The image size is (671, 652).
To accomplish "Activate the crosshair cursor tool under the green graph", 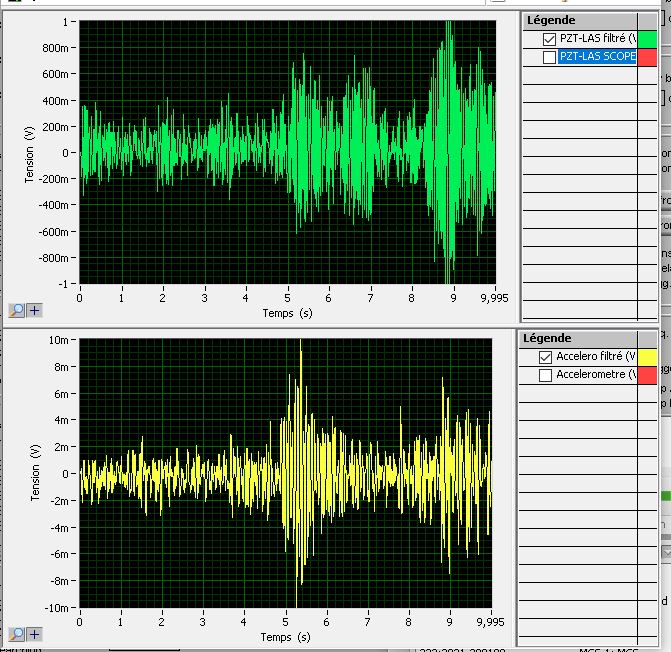I will (x=35, y=310).
